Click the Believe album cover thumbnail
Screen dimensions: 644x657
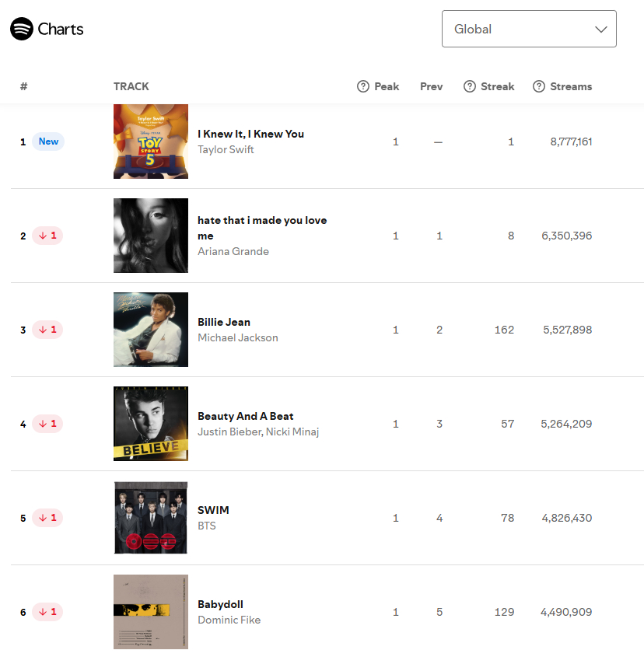[151, 424]
